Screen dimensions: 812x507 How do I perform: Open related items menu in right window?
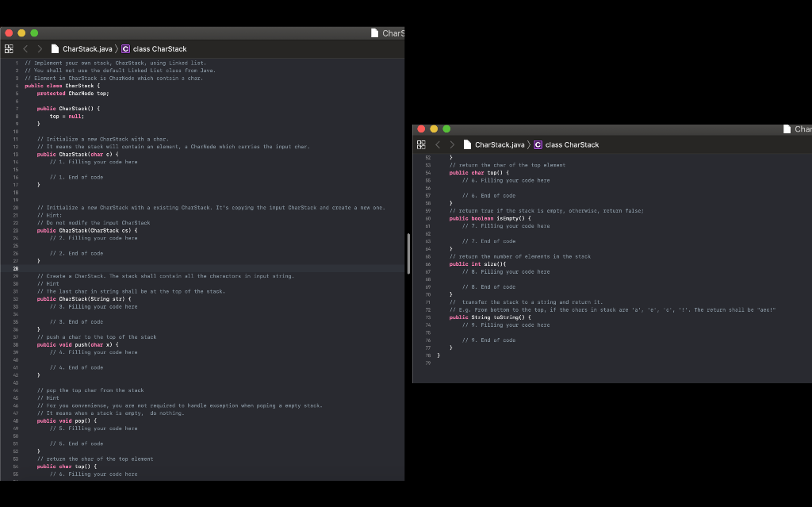click(421, 144)
